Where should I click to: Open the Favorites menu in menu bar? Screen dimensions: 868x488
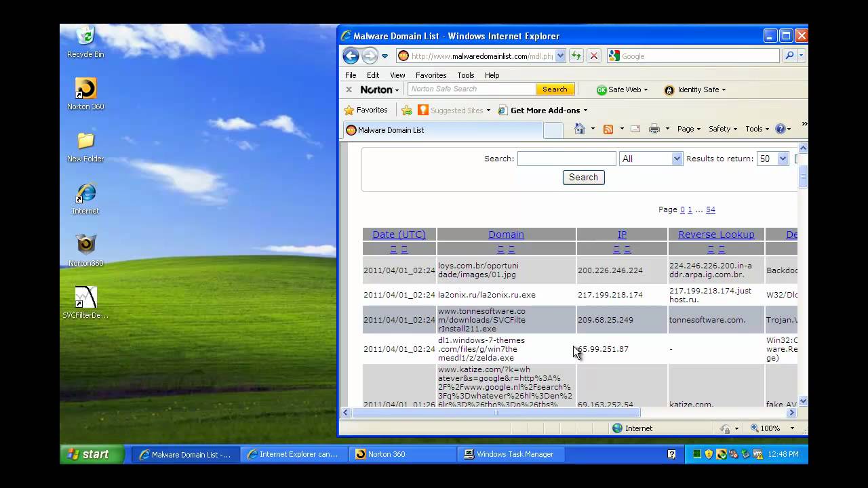coord(431,75)
